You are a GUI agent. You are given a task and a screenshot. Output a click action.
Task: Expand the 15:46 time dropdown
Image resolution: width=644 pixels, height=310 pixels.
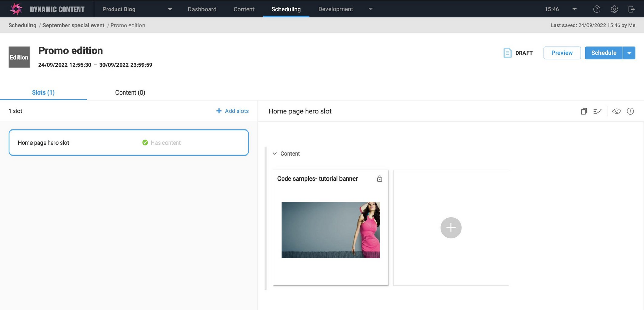point(574,9)
